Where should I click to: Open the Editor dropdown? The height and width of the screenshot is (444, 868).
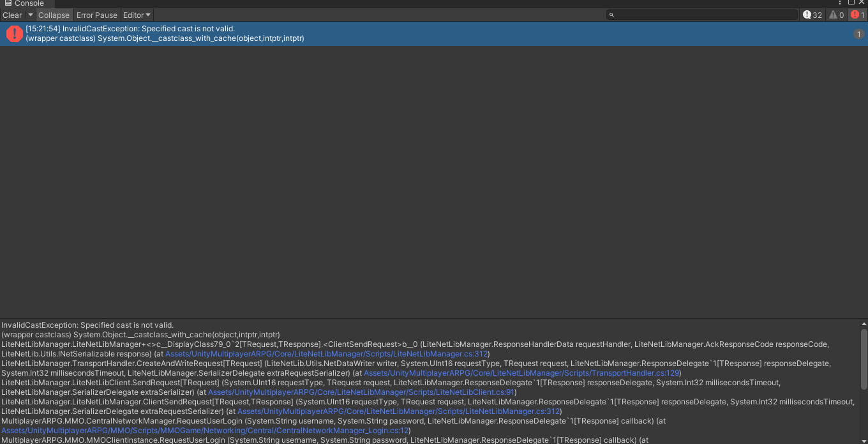137,15
